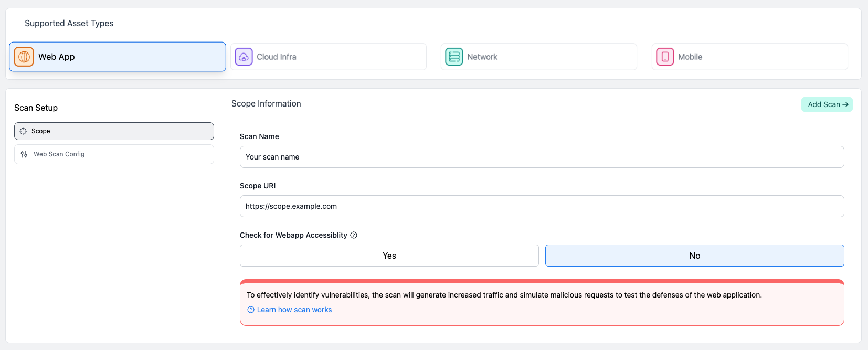Click the Web App globe icon
868x350 pixels.
[x=24, y=57]
